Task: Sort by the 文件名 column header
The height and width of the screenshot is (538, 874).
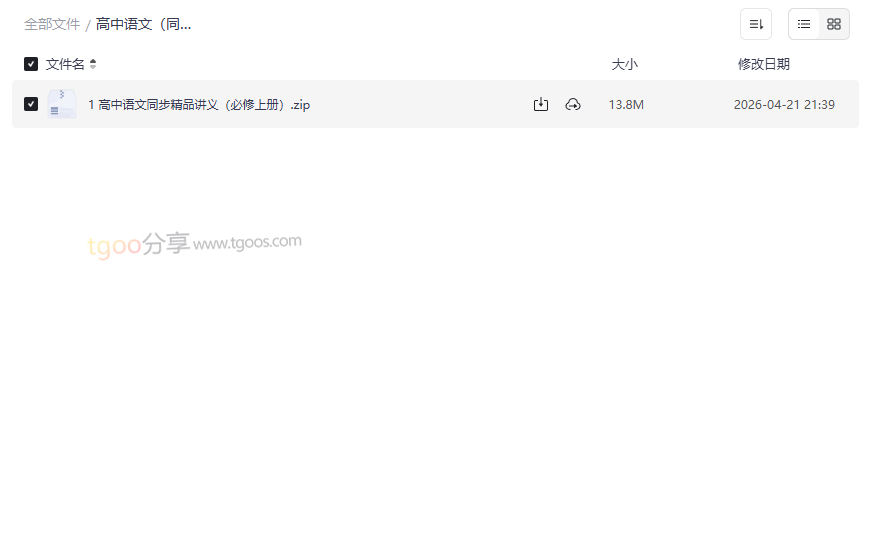Action: coord(65,64)
